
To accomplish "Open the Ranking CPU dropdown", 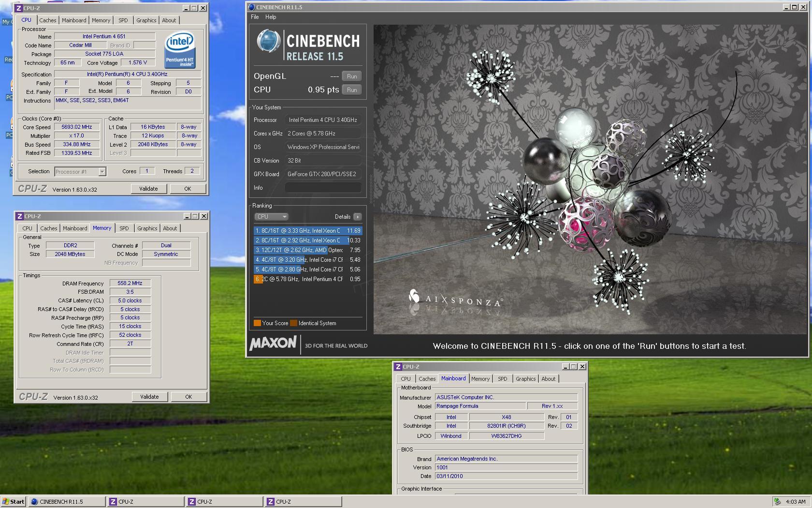I will (271, 217).
